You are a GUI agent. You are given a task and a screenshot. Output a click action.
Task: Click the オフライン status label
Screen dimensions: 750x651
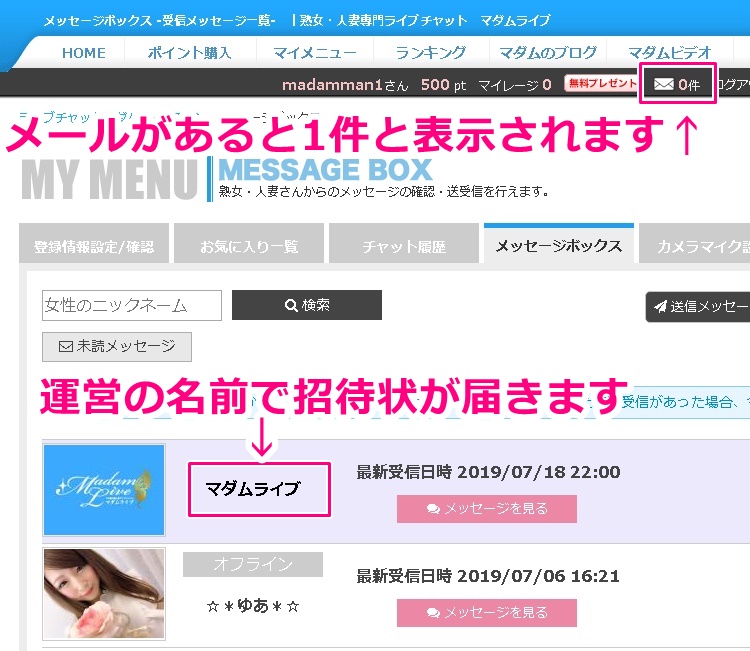pyautogui.click(x=253, y=564)
